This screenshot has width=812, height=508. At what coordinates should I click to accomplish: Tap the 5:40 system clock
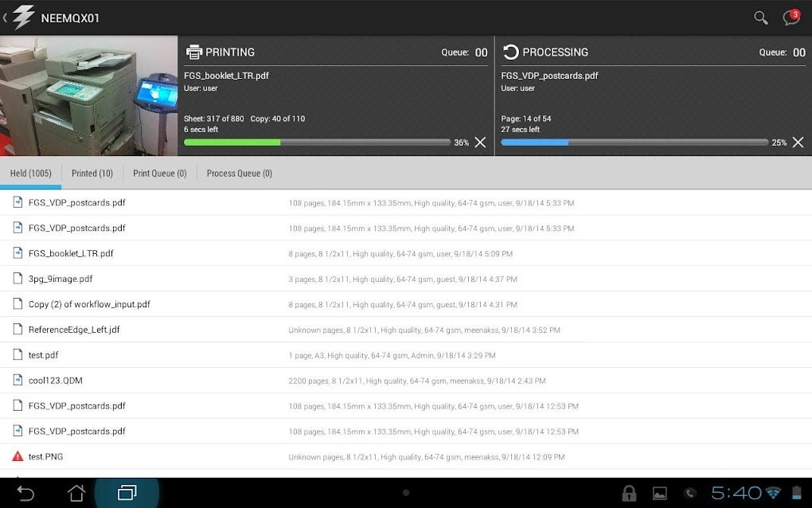click(x=736, y=493)
